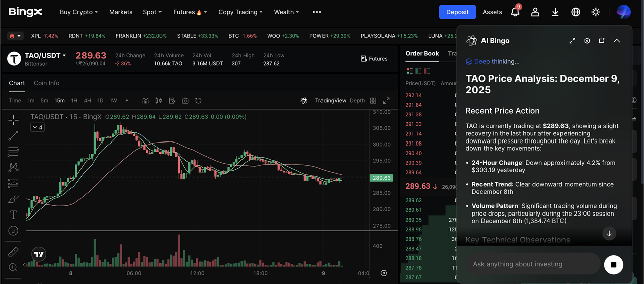Take a chart snapshot with camera icon
This screenshot has height=284, width=644.
click(185, 101)
